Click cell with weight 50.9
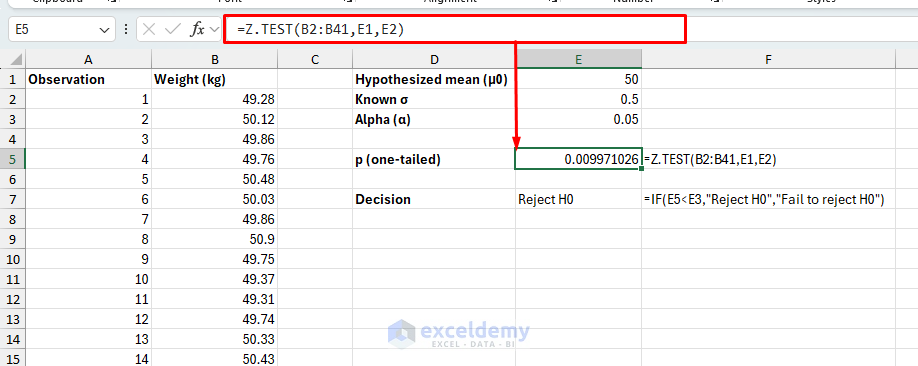This screenshot has height=366, width=918. [x=215, y=240]
